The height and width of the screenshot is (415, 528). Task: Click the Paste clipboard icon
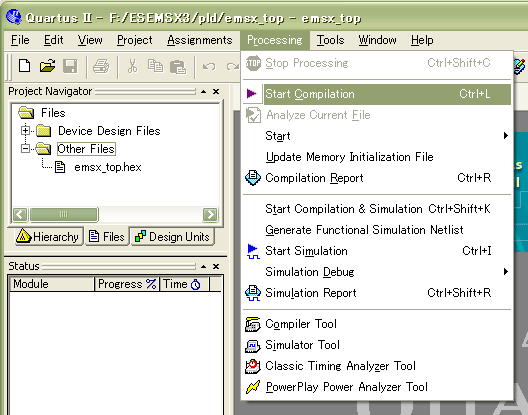tap(178, 67)
